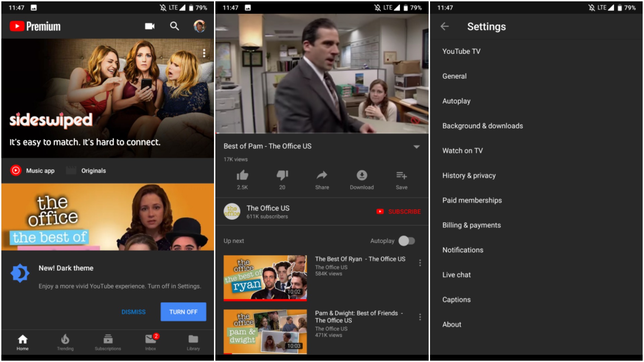Open Paid memberships settings
The height and width of the screenshot is (362, 644).
coord(536,200)
